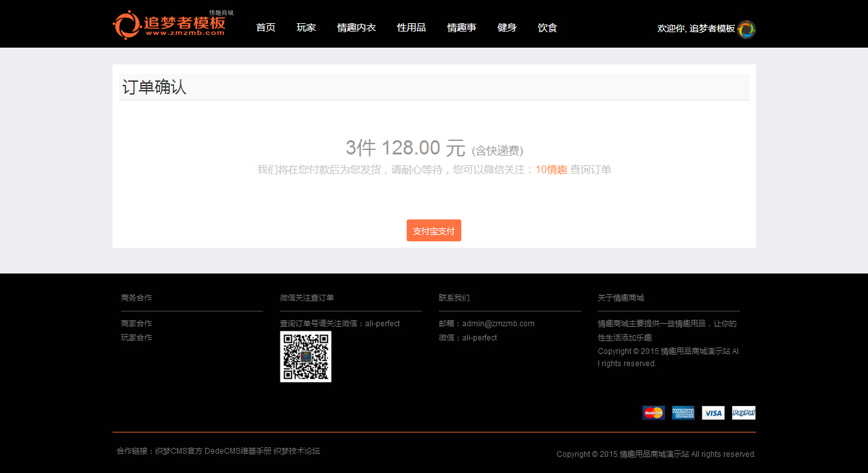The height and width of the screenshot is (473, 868).
Task: Select the 性用品 menu item
Action: pyautogui.click(x=411, y=28)
